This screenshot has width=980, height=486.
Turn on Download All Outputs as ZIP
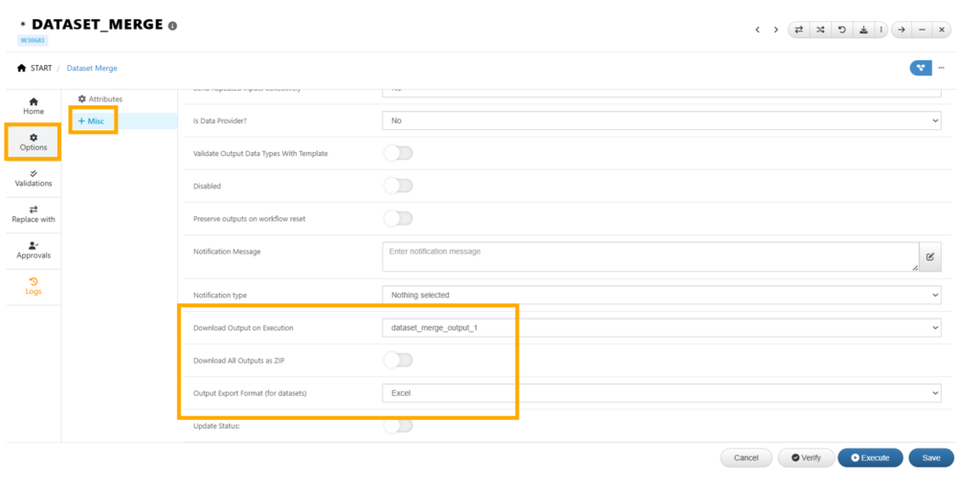pos(397,360)
